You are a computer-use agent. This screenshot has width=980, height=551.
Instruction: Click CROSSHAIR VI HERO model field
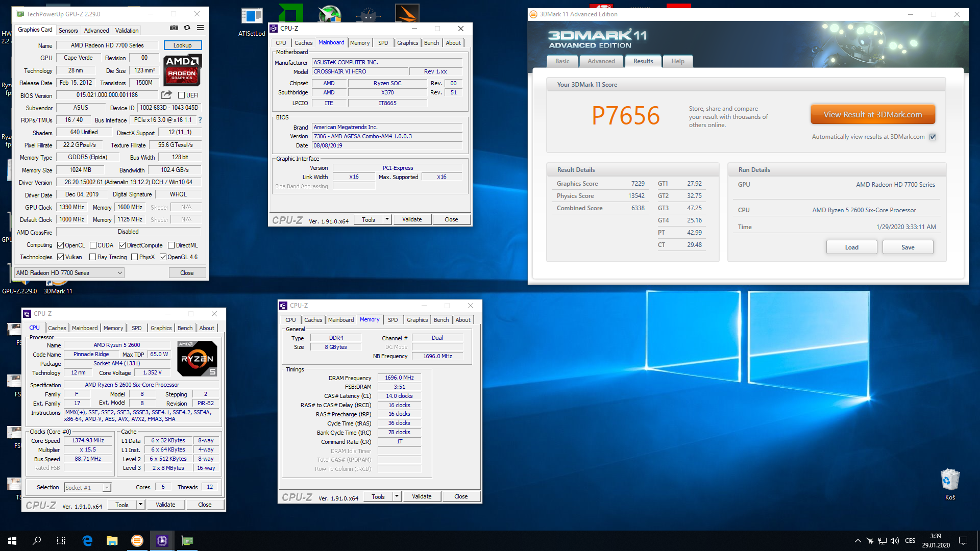coord(361,71)
